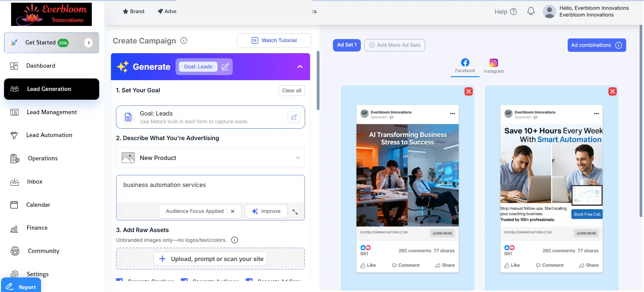Toggle the Generate Ad Copy checkbox
Viewport: 644px width, 292px height.
pyautogui.click(x=249, y=280)
